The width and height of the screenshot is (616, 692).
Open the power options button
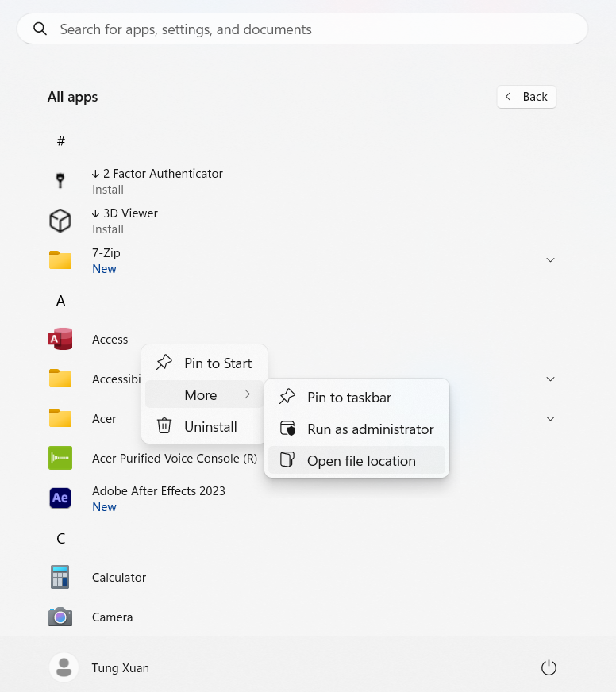[x=549, y=667]
